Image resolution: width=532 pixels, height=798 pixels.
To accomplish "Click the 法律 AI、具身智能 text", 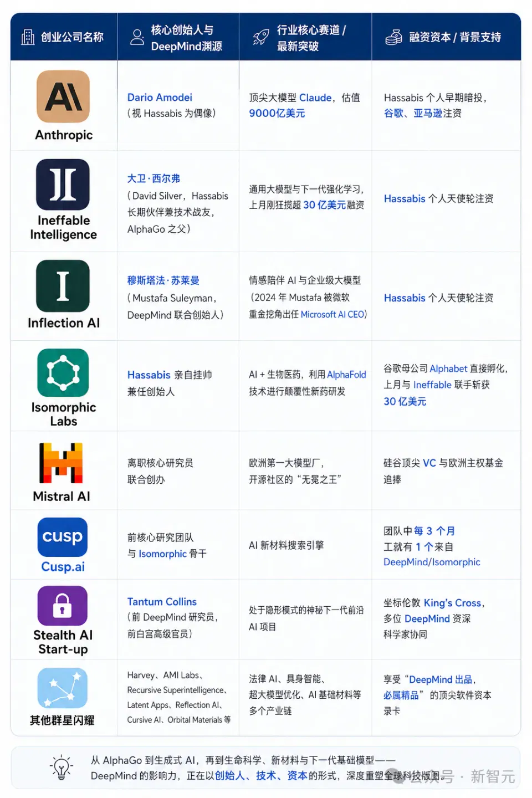I will tap(287, 679).
